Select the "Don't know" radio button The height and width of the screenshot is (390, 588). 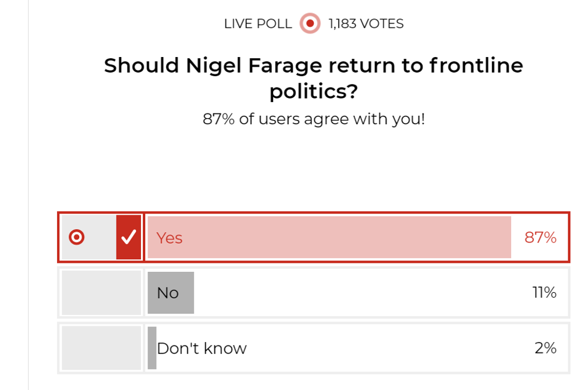pos(100,347)
